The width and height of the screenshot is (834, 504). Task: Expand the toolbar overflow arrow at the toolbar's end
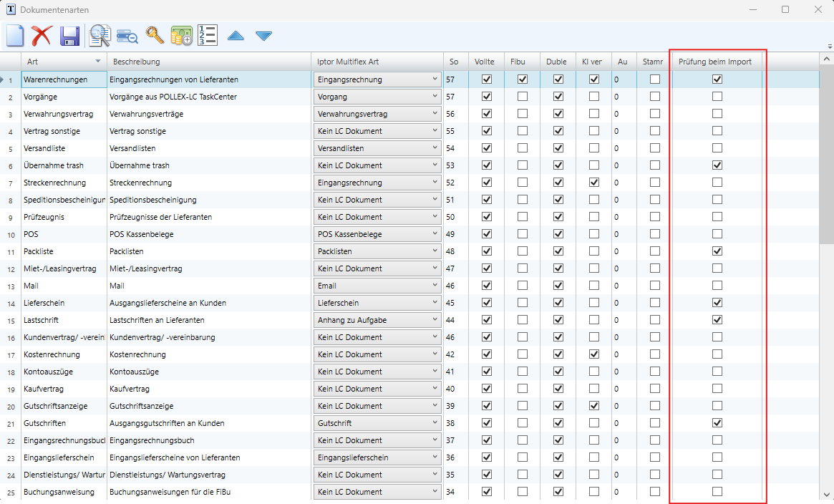tap(830, 47)
